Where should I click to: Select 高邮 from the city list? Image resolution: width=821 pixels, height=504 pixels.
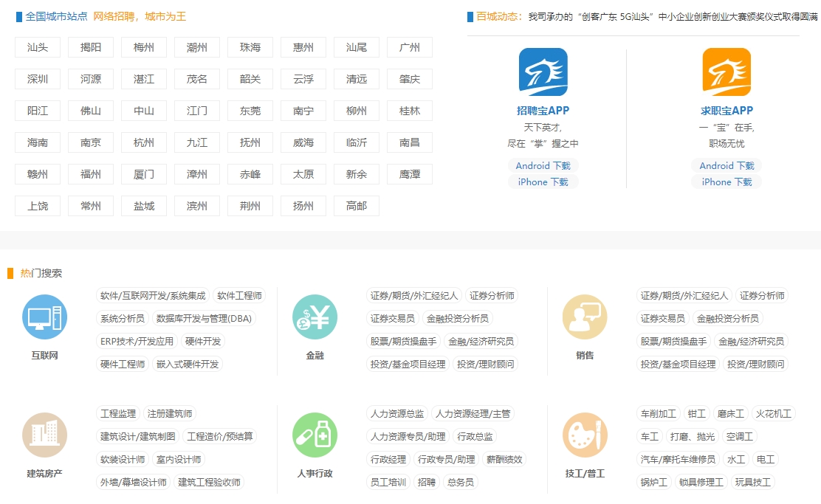[x=357, y=206]
